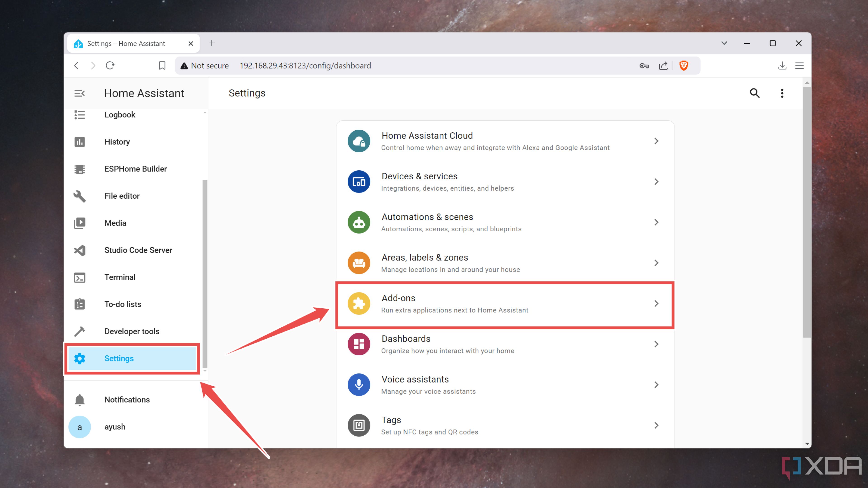The width and height of the screenshot is (868, 488).
Task: Expand the Add-ons chevron
Action: 656,303
